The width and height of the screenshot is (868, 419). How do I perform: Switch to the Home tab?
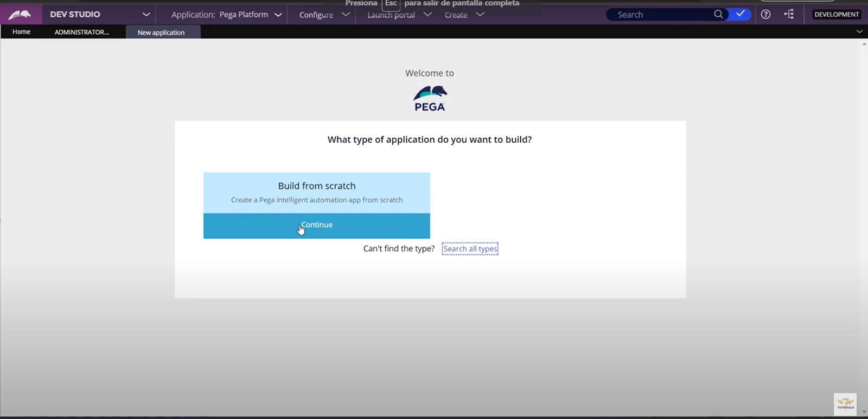pos(21,32)
